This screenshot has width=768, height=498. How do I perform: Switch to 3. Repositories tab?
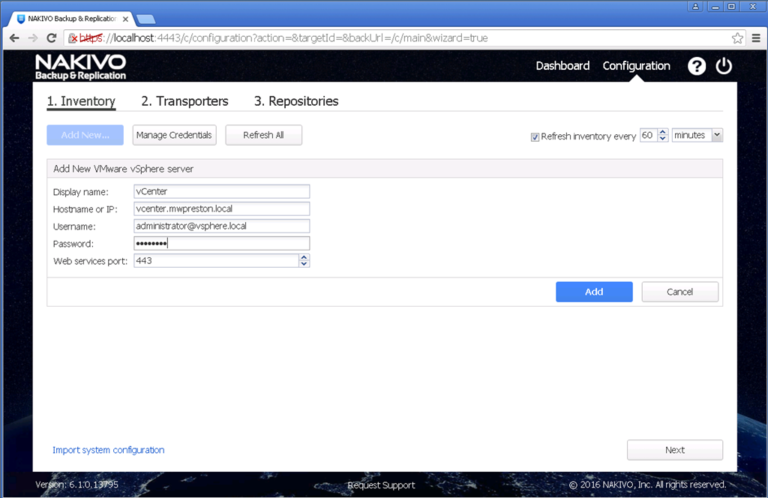pos(296,101)
